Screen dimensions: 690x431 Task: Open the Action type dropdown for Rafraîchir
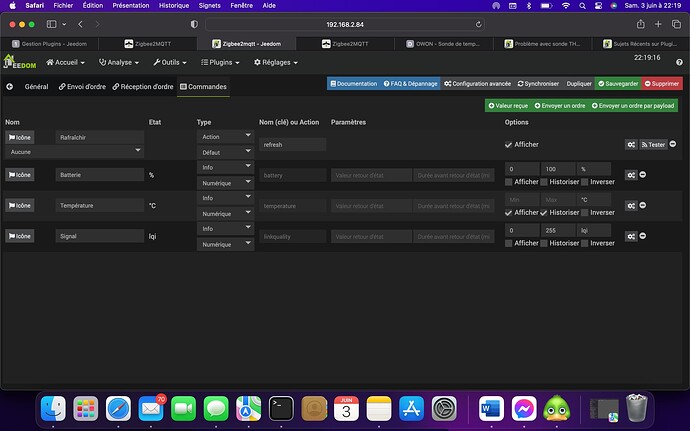point(224,137)
